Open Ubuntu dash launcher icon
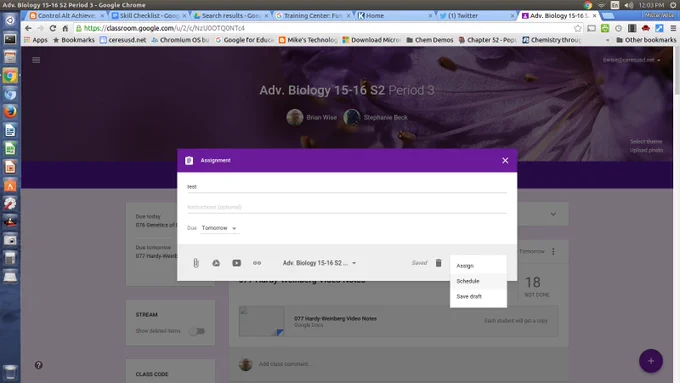The height and width of the screenshot is (383, 680). pyautogui.click(x=10, y=20)
